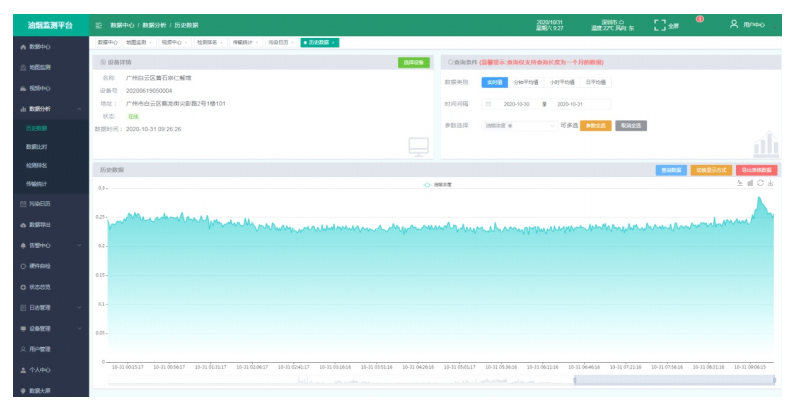
Task: Click the blue 查询数据 button
Action: (x=670, y=170)
